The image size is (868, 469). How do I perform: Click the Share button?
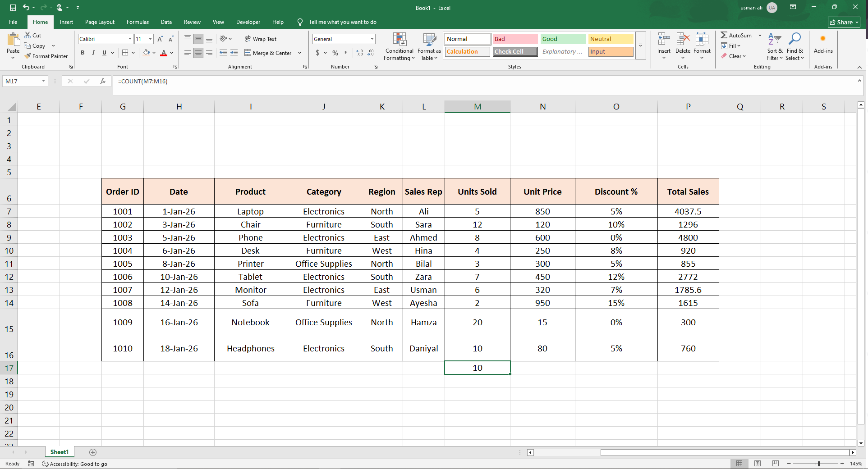(844, 22)
